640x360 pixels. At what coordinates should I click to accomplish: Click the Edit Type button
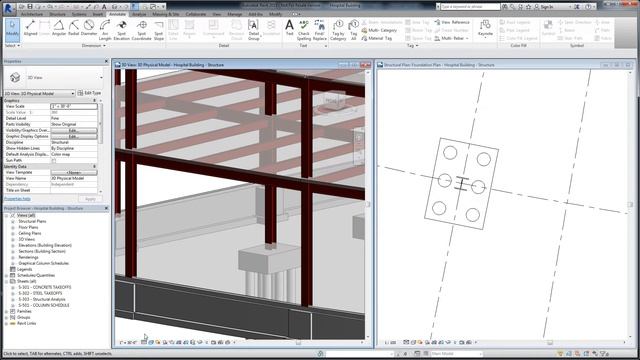pyautogui.click(x=89, y=93)
